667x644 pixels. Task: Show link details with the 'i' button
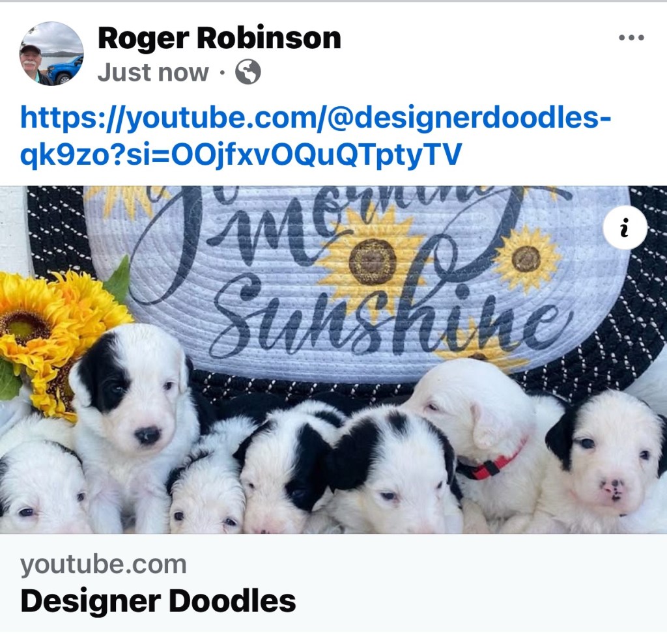coord(625,227)
